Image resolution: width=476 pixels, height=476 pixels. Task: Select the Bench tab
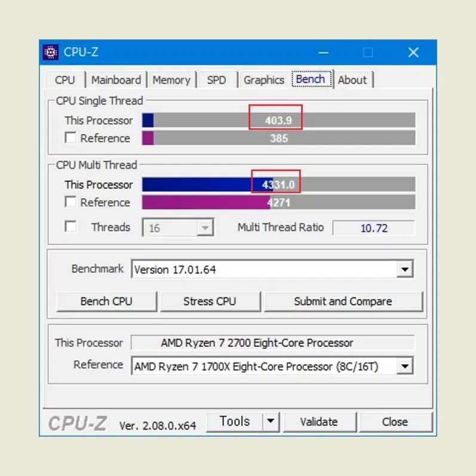pos(311,79)
